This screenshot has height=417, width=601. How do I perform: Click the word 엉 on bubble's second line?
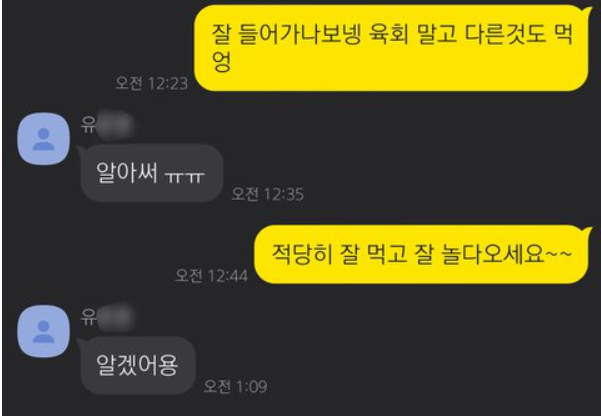point(222,61)
